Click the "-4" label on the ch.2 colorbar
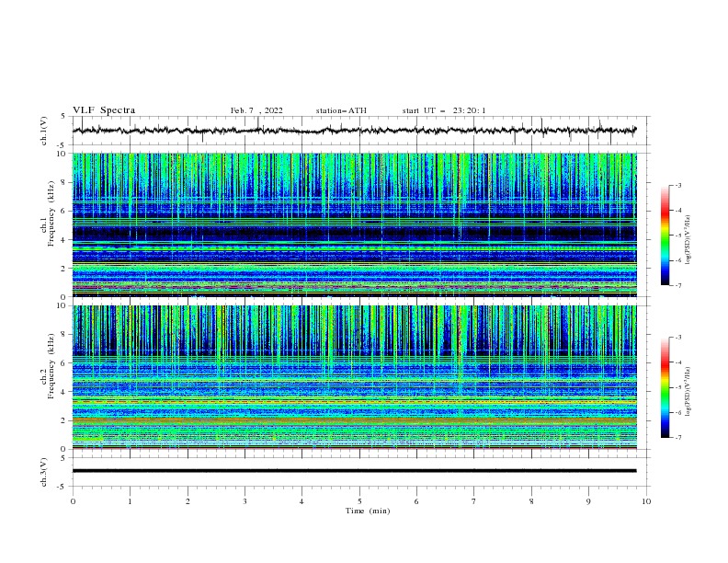This screenshot has width=728, height=563. 677,362
